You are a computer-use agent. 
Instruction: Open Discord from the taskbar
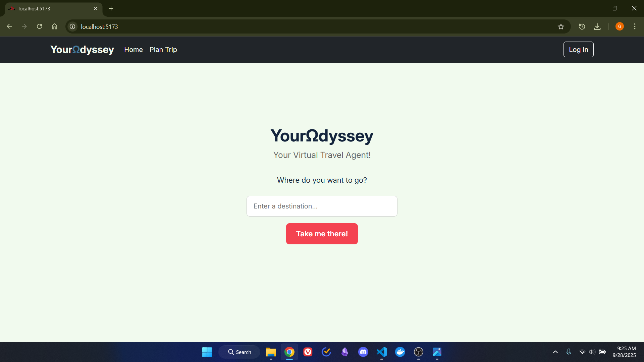coord(363,352)
